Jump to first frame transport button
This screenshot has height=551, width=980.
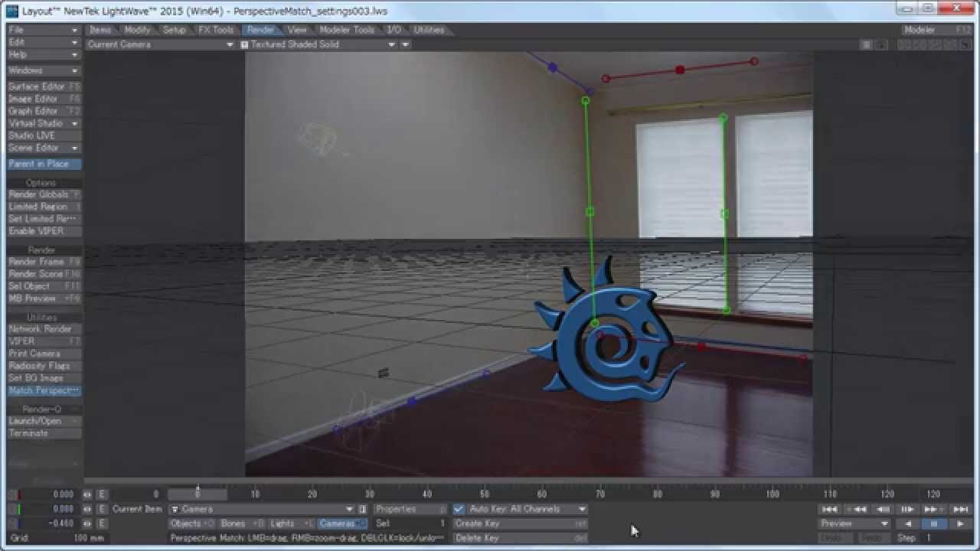pos(830,509)
